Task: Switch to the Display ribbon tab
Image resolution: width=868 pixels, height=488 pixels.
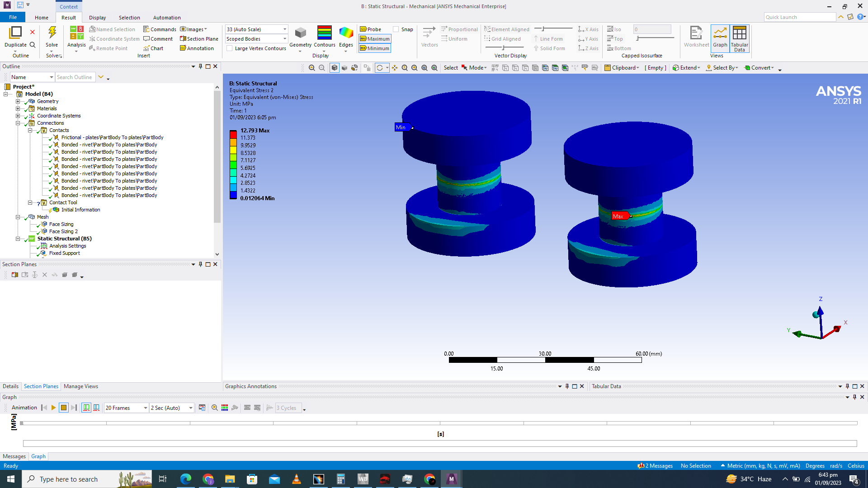Action: coord(97,18)
